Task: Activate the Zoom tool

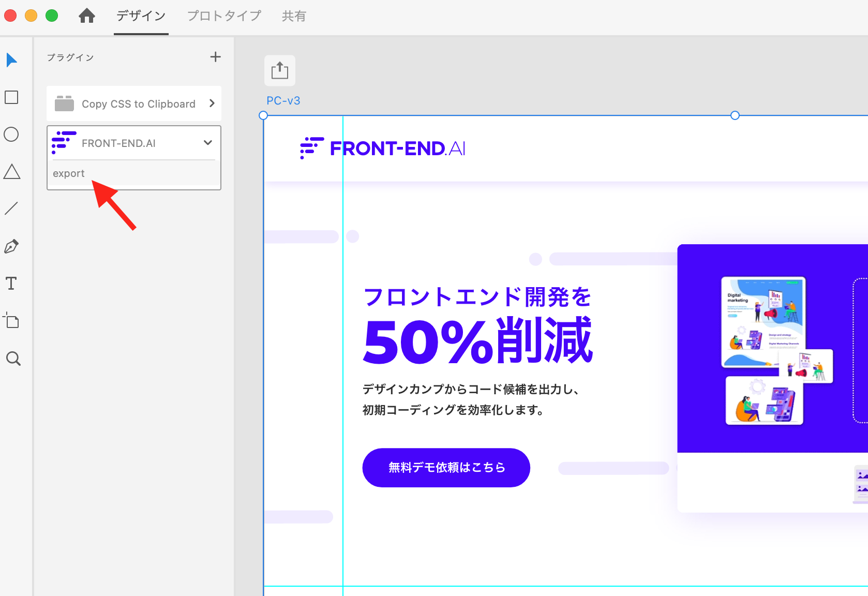Action: [11, 359]
